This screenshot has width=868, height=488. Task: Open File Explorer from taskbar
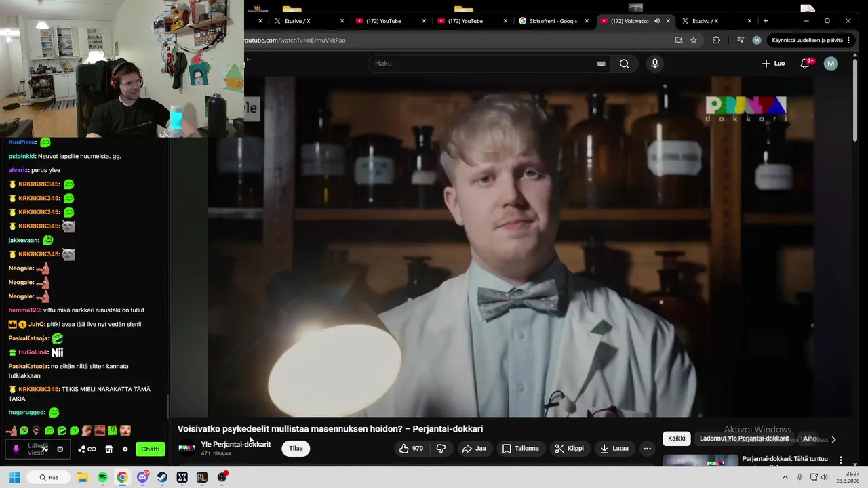tap(83, 477)
